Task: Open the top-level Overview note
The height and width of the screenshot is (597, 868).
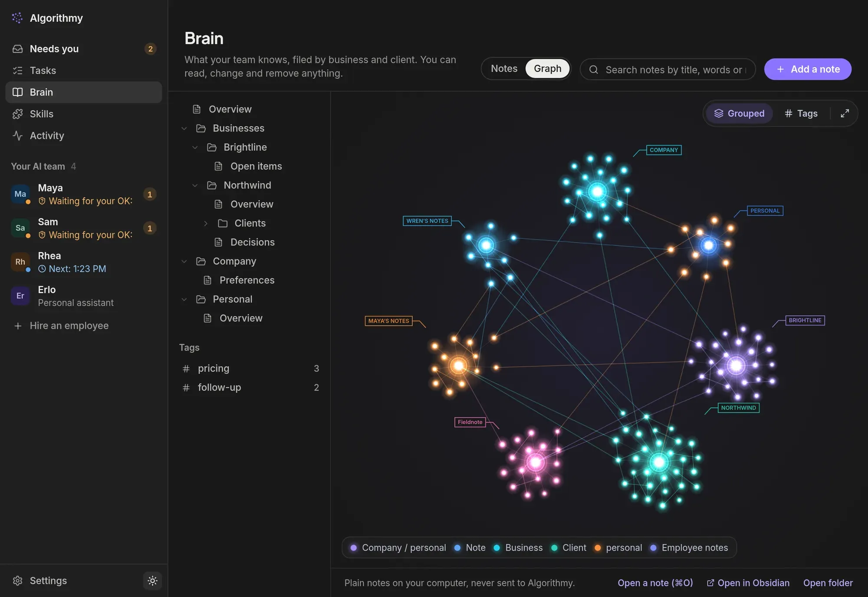Action: [x=230, y=109]
